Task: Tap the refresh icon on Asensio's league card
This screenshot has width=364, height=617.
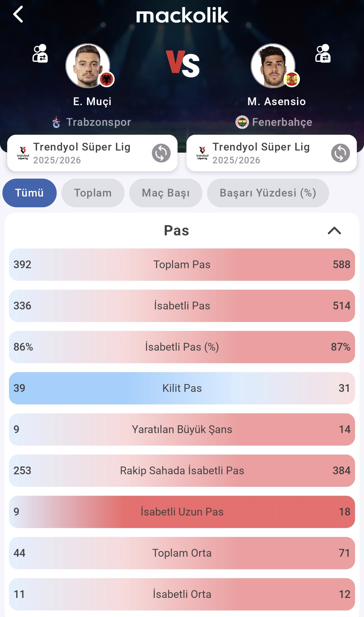Action: click(340, 153)
